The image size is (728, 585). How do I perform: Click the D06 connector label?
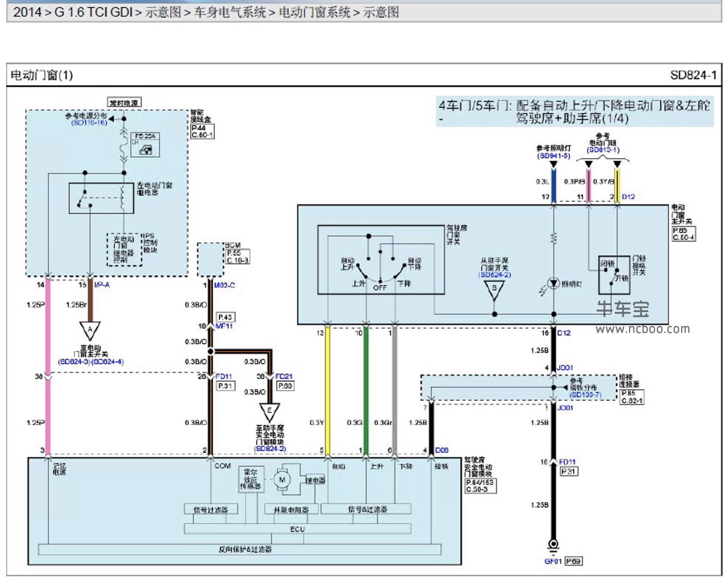pos(442,450)
